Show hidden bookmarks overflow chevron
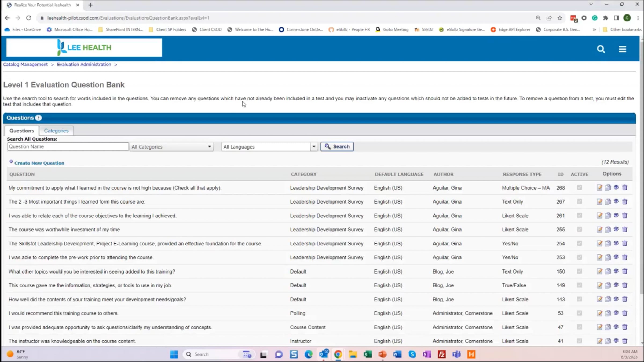The height and width of the screenshot is (362, 644). click(594, 29)
